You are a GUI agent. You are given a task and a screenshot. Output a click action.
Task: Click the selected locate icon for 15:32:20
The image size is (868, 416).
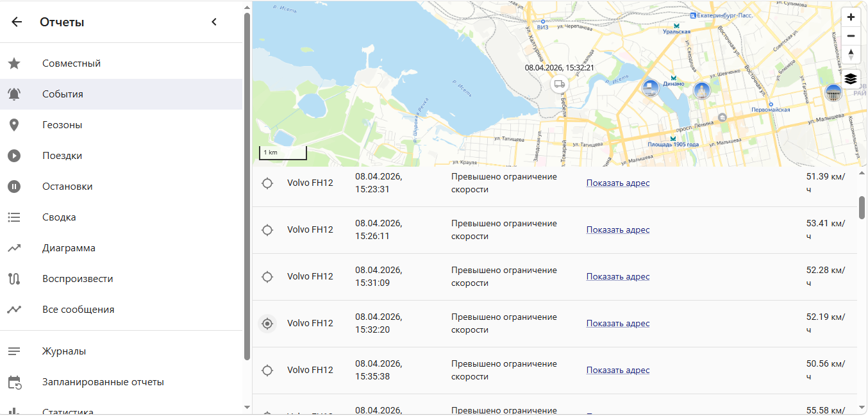pyautogui.click(x=268, y=324)
